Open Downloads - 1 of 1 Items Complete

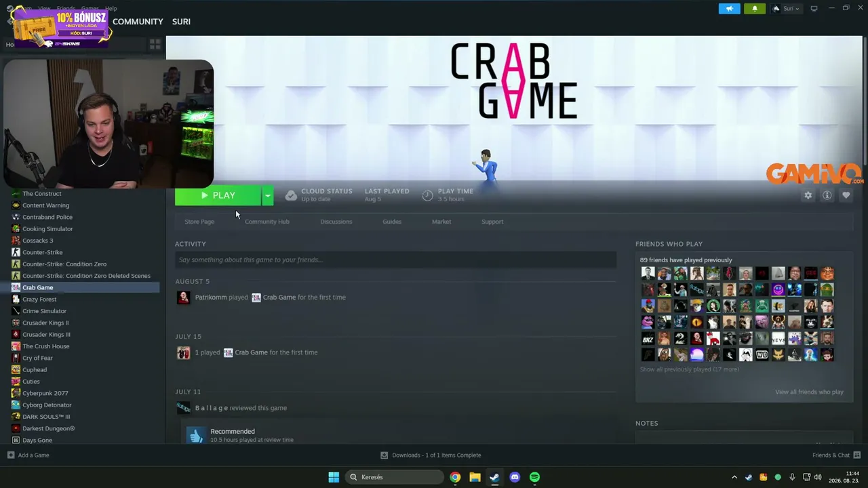(431, 455)
